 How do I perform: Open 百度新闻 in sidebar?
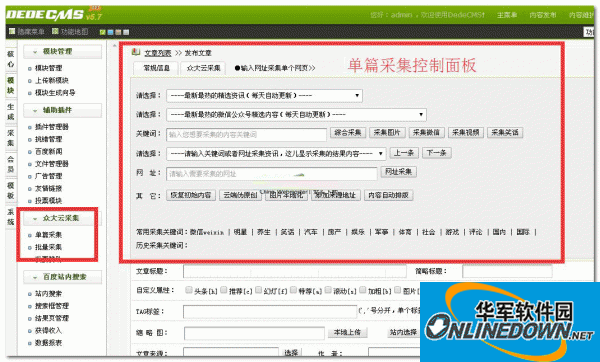click(49, 152)
